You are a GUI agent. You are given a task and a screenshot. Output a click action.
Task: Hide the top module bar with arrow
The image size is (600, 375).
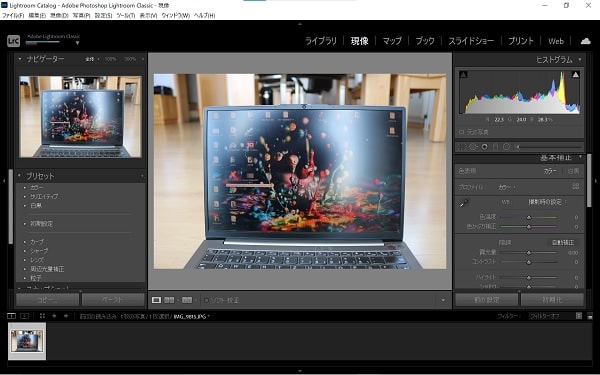[x=300, y=24]
